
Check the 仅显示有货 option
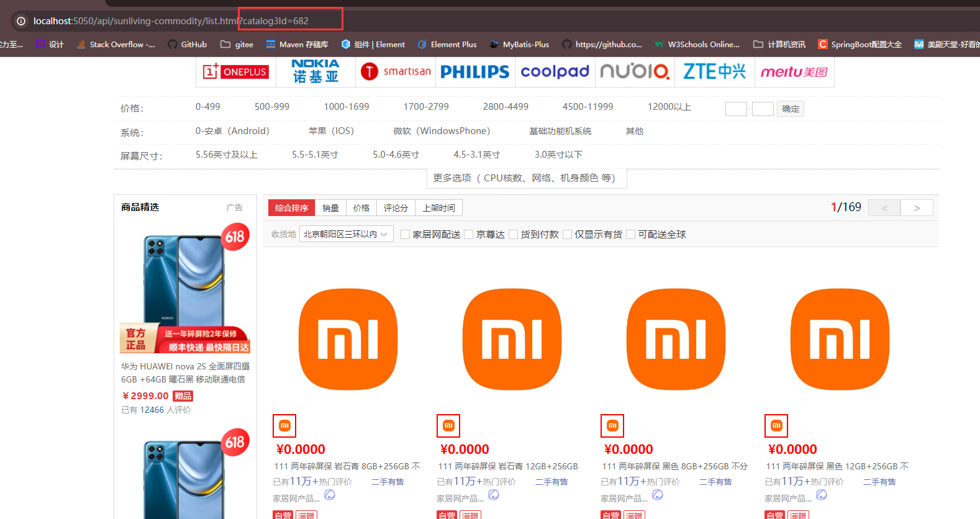point(568,234)
